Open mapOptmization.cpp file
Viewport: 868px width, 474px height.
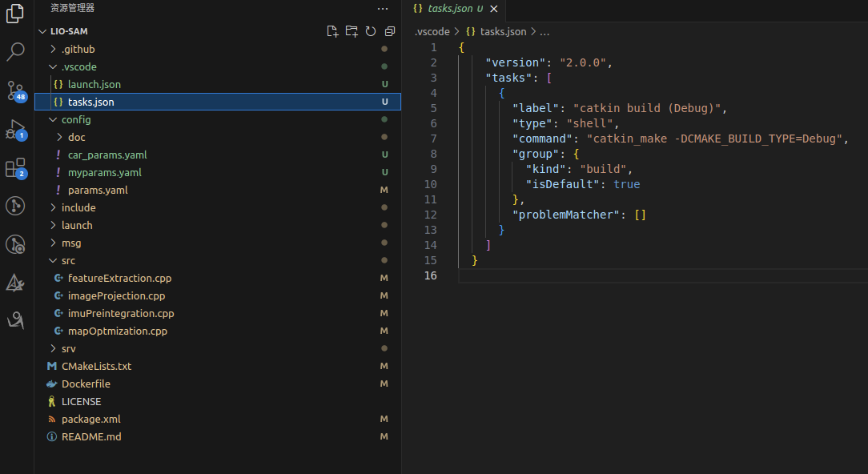point(117,331)
